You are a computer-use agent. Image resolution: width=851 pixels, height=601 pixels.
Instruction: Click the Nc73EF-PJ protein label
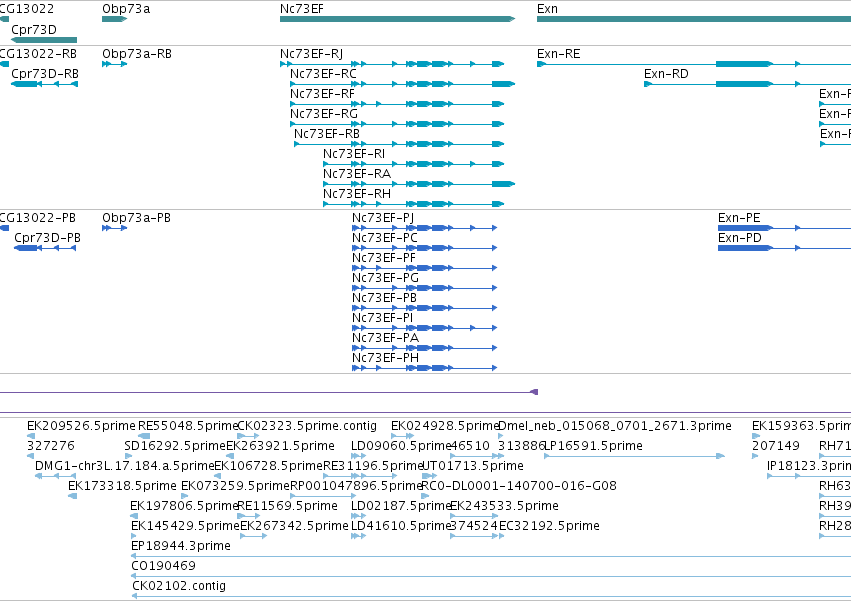[383, 218]
